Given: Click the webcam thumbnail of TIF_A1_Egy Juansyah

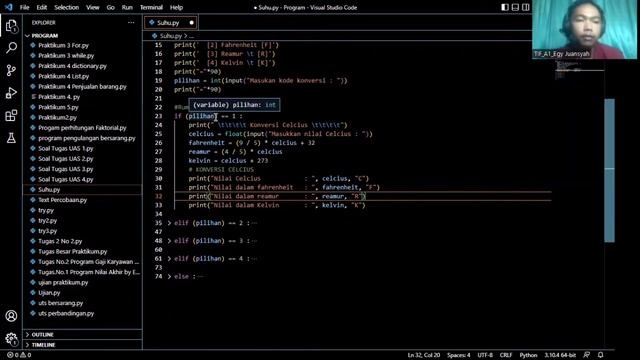Looking at the screenshot, I should pos(584,29).
